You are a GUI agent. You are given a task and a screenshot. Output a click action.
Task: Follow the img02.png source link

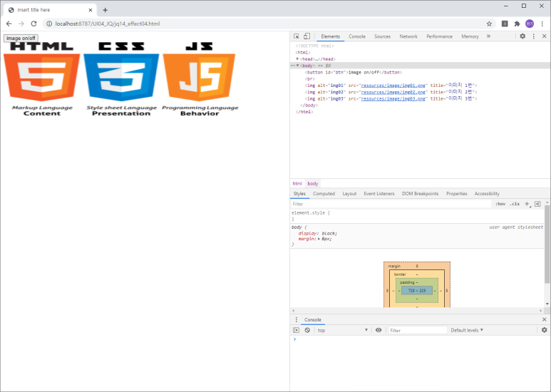click(393, 92)
